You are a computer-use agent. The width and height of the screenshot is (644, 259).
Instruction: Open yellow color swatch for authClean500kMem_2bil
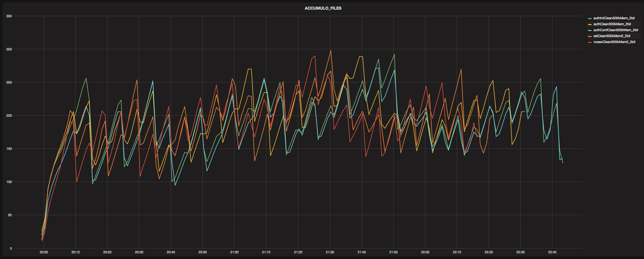pos(590,24)
